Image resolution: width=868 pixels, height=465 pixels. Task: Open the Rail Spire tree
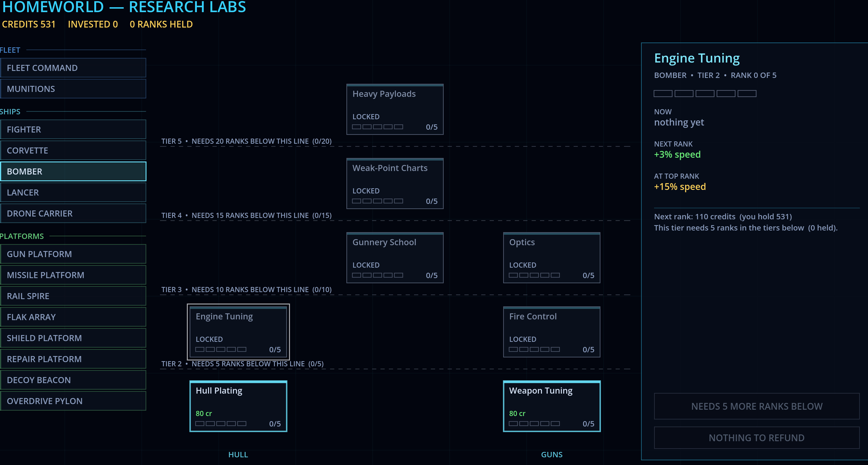[x=73, y=296]
